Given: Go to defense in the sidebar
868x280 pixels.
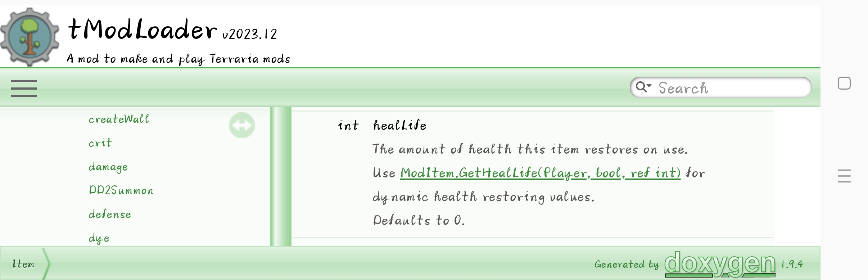Looking at the screenshot, I should coord(110,214).
